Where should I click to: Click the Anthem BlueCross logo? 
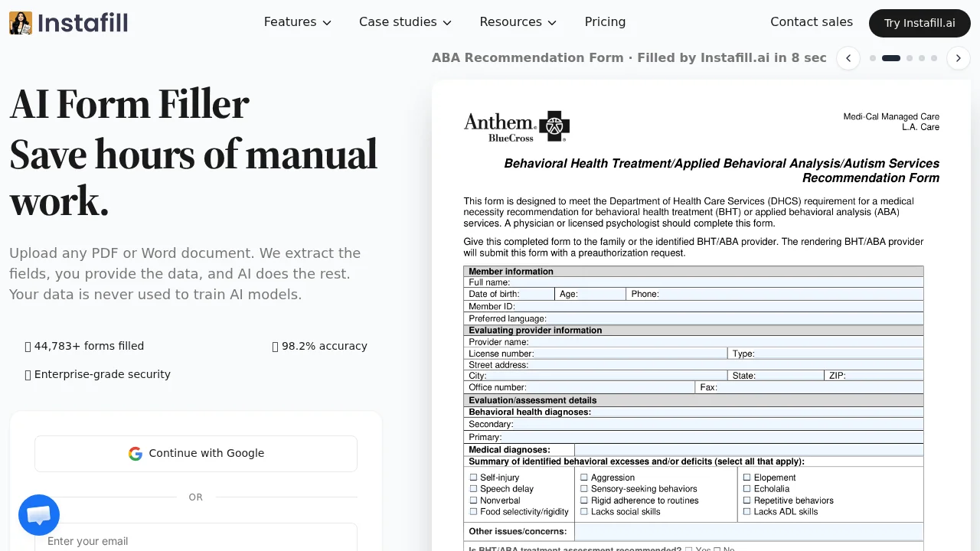(x=517, y=126)
